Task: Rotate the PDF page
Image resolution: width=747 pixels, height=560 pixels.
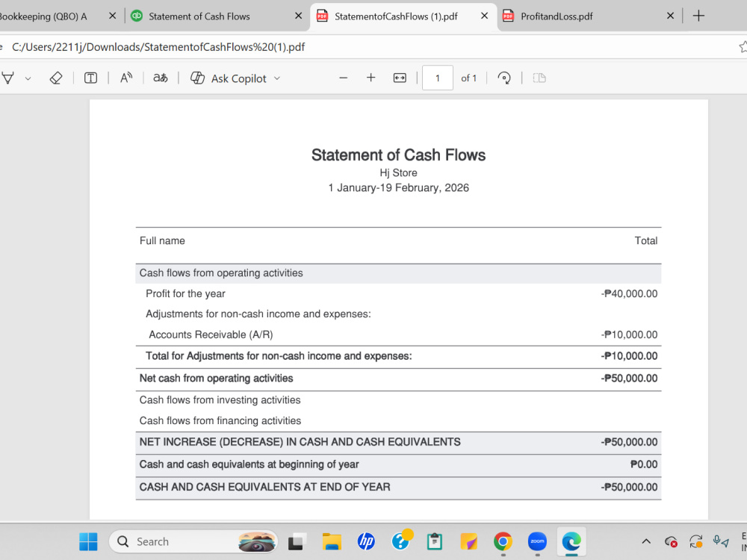Action: click(504, 78)
